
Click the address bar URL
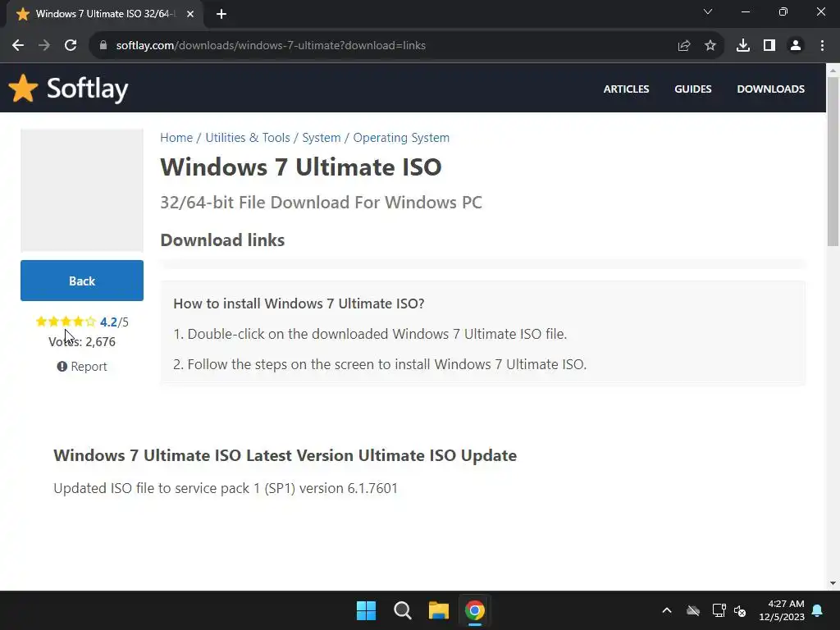click(271, 46)
